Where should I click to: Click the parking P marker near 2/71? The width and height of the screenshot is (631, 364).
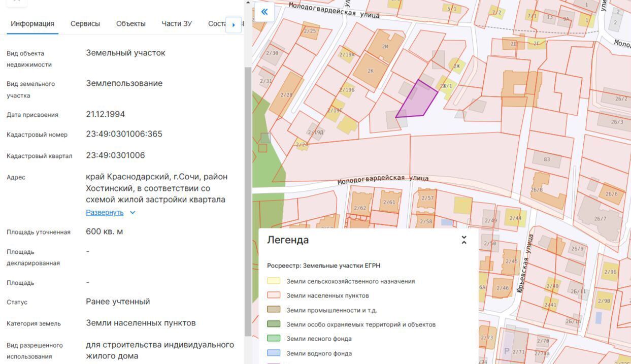coord(506,351)
